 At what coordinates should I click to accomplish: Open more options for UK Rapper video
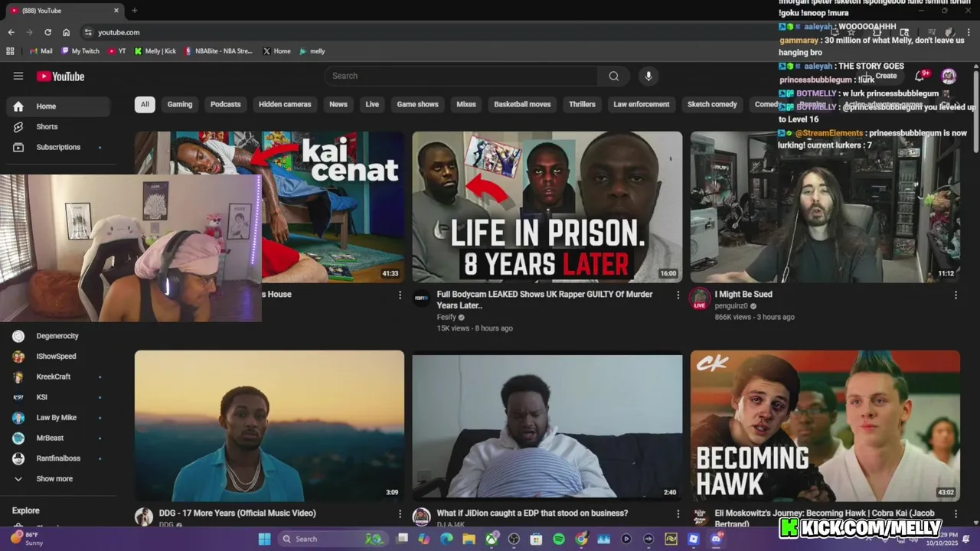coord(678,295)
